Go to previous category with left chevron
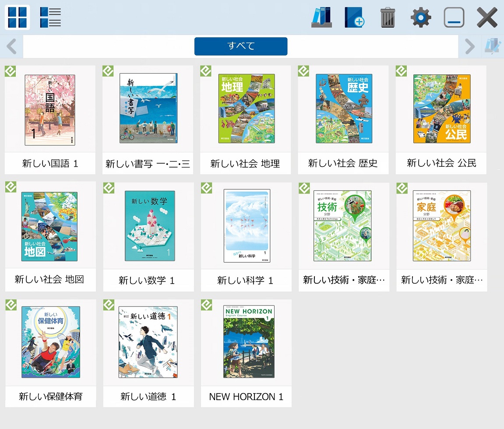The height and width of the screenshot is (429, 504). point(11,46)
